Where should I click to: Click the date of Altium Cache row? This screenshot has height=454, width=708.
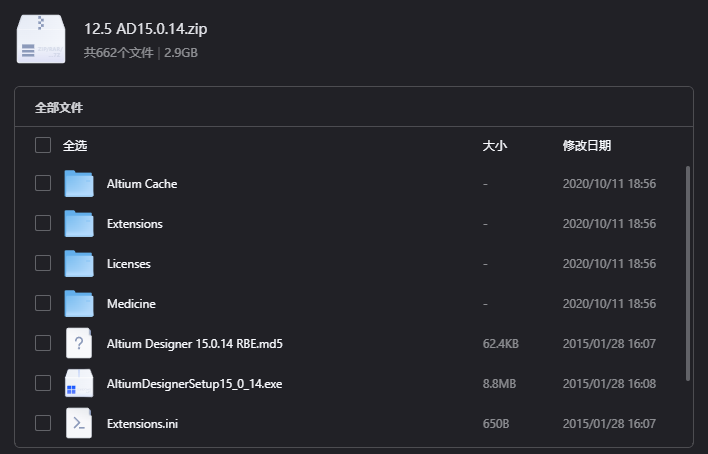point(609,184)
